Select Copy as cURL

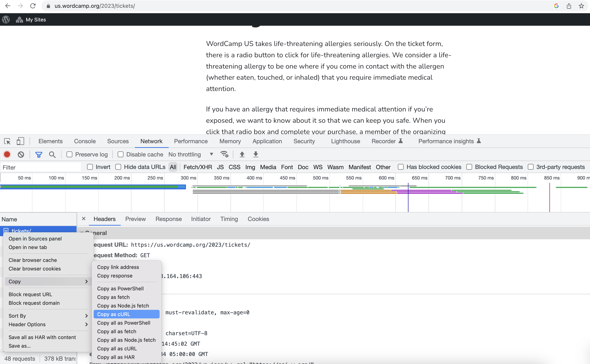point(127,314)
